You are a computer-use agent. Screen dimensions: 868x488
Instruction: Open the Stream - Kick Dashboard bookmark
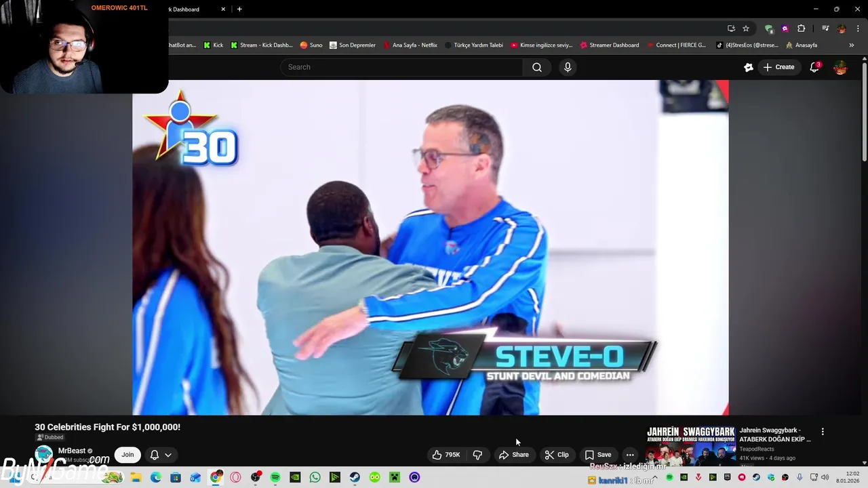[261, 45]
